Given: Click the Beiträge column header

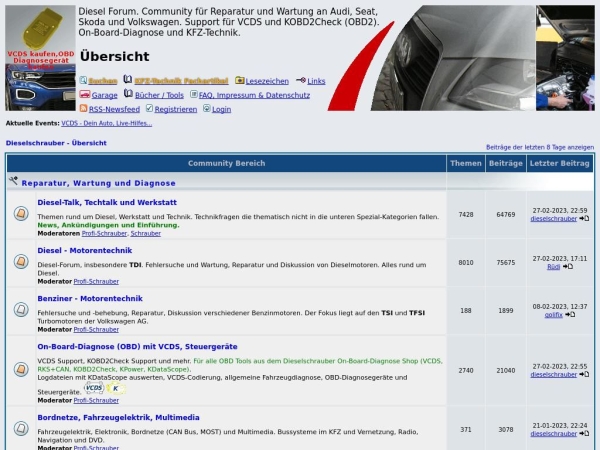Looking at the screenshot, I should click(505, 163).
